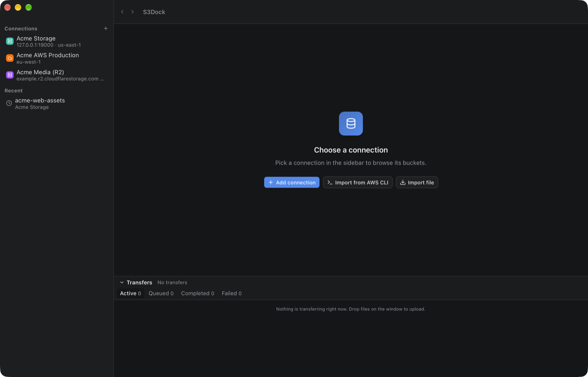The width and height of the screenshot is (588, 377).
Task: Select the purple Acme Media (R2) icon
Action: coord(10,75)
